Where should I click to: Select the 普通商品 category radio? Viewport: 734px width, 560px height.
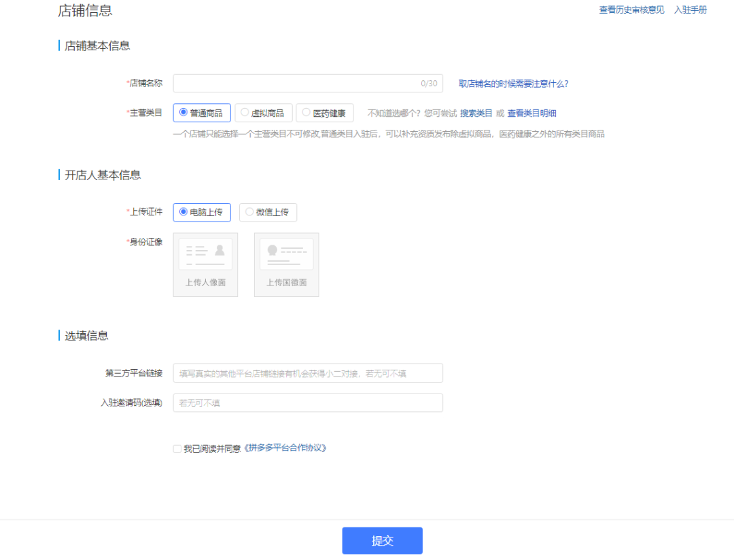[202, 113]
